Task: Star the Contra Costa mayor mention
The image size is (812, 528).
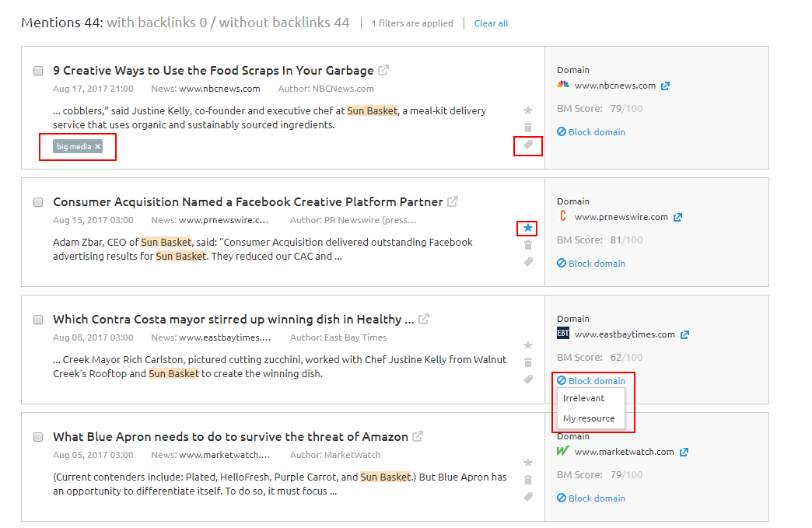Action: tap(527, 345)
